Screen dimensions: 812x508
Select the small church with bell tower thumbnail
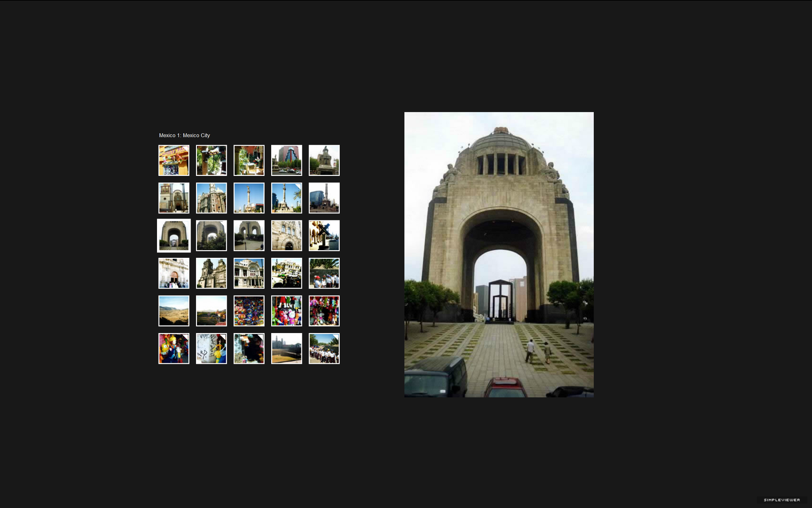coord(174,198)
